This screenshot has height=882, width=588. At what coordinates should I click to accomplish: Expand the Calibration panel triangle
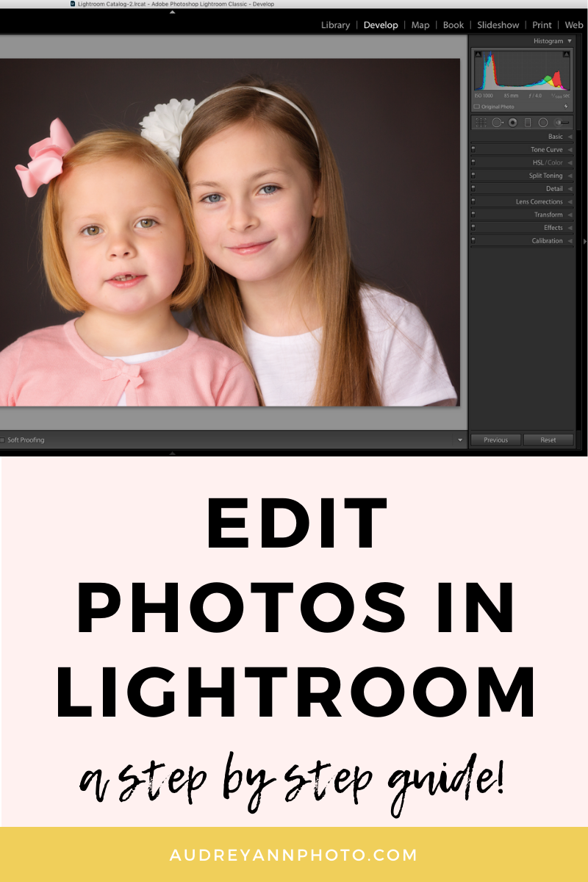[570, 241]
